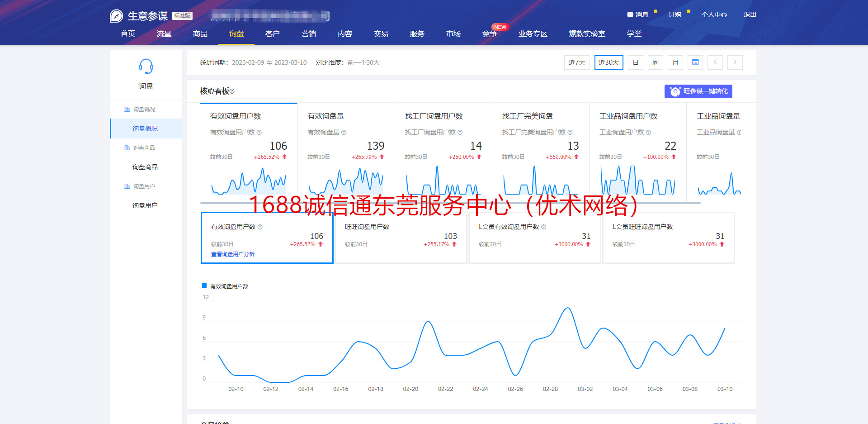Click the 旺参谋 robot icon button
Screen dimensions: 868x424
pyautogui.click(x=675, y=91)
